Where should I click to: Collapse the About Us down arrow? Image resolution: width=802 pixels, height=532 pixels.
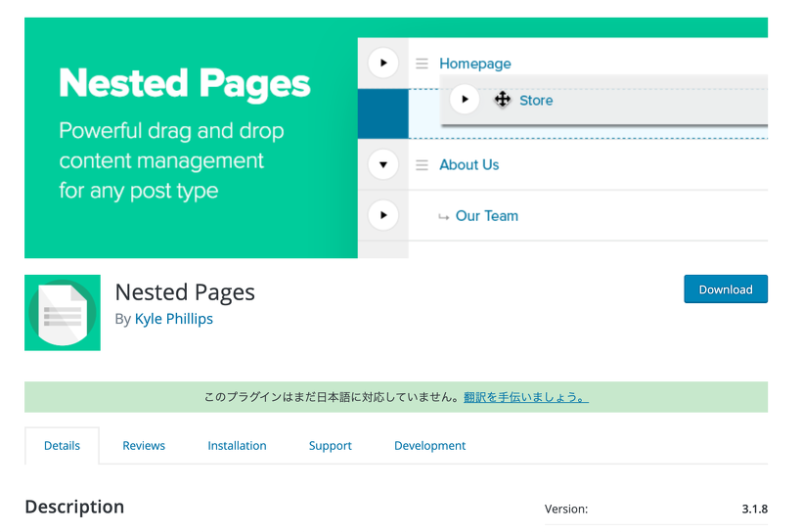[383, 164]
